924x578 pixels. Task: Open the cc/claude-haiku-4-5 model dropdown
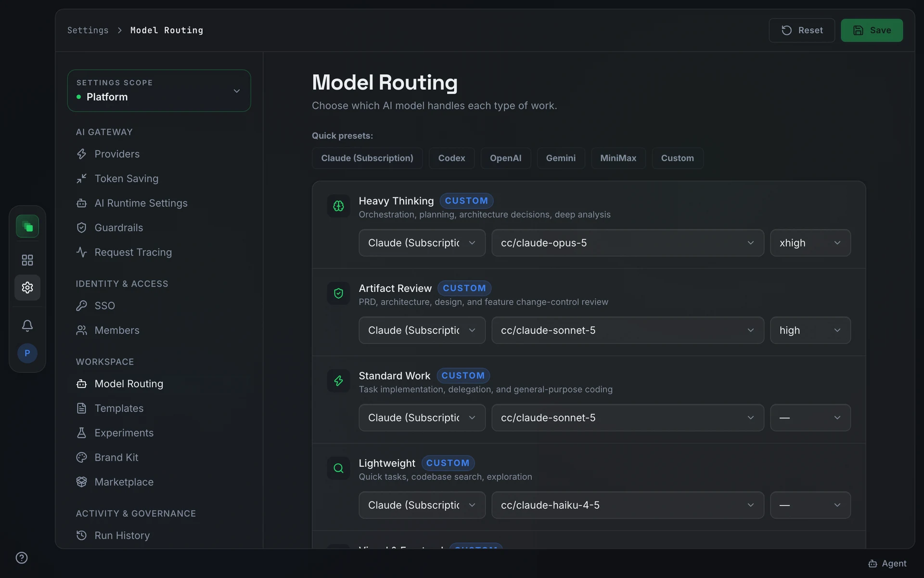pyautogui.click(x=628, y=505)
